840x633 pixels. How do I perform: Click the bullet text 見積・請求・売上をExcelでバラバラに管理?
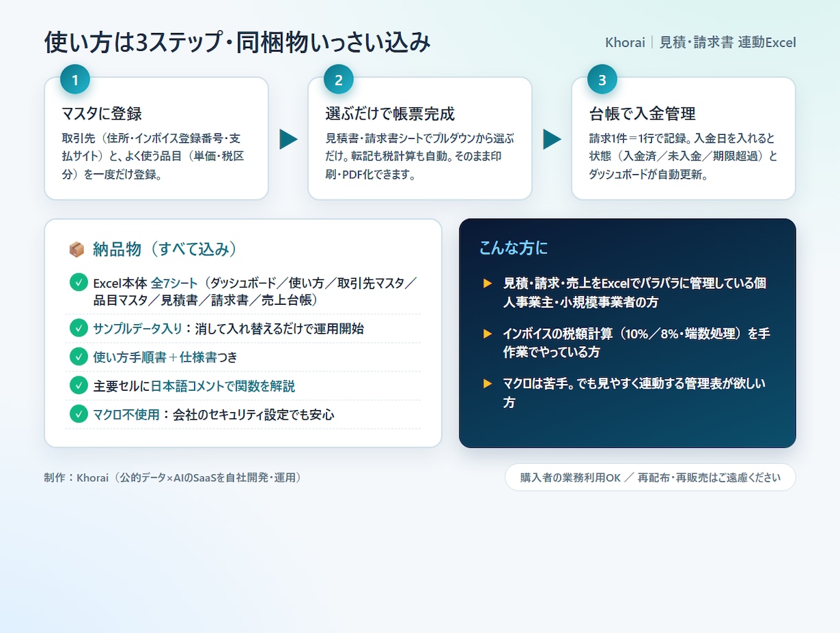point(635,292)
